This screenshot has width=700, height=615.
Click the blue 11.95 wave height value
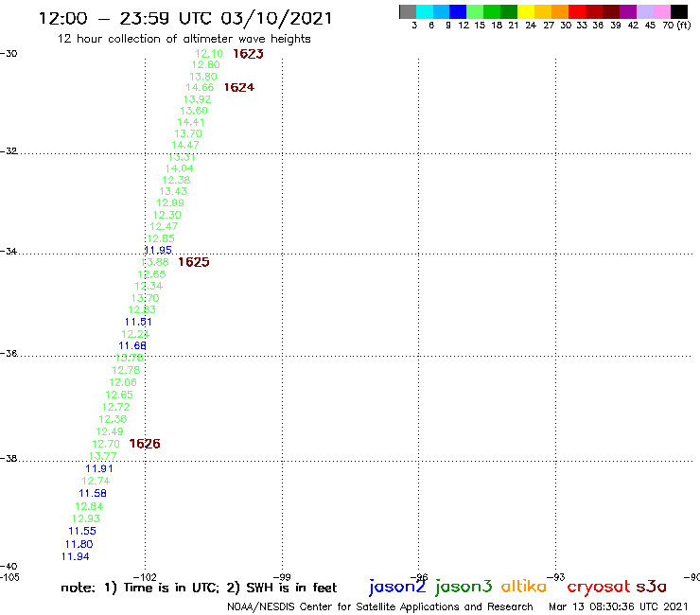pos(158,250)
